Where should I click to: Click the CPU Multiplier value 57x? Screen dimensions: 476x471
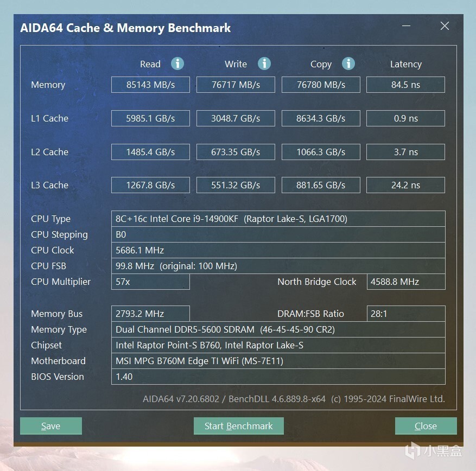tap(150, 282)
